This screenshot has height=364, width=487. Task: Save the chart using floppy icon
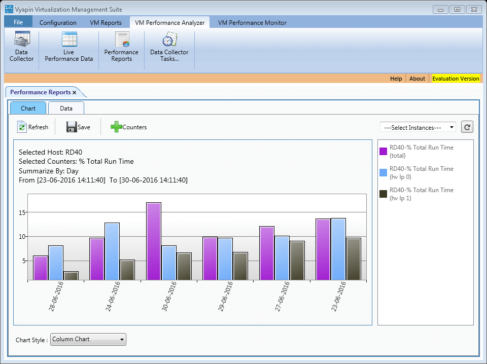click(x=71, y=127)
